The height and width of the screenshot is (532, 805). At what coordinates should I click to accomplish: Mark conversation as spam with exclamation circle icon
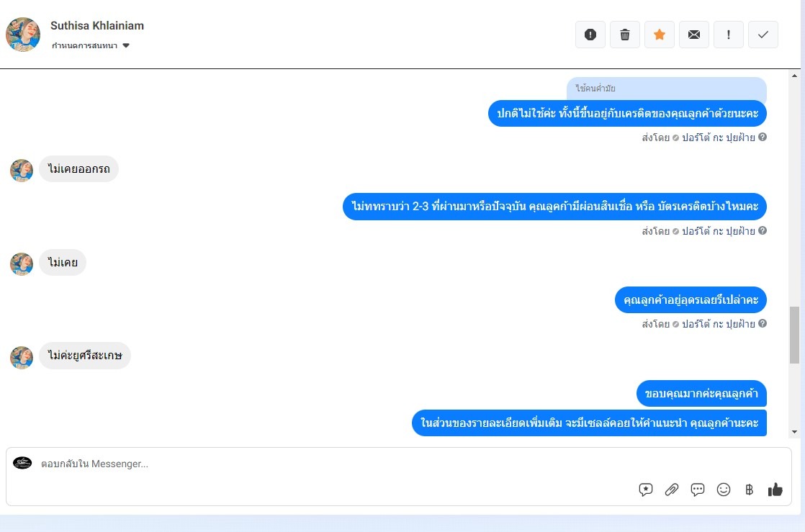pos(590,35)
